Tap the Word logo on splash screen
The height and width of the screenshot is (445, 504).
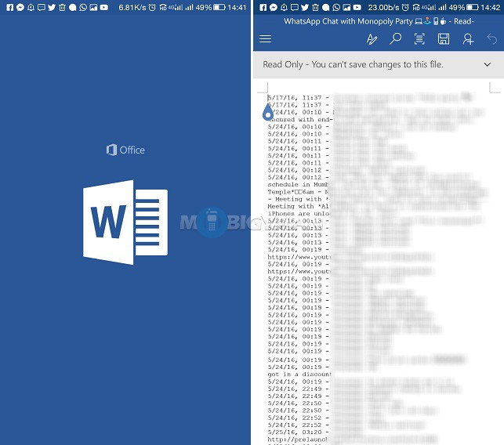[x=125, y=222]
